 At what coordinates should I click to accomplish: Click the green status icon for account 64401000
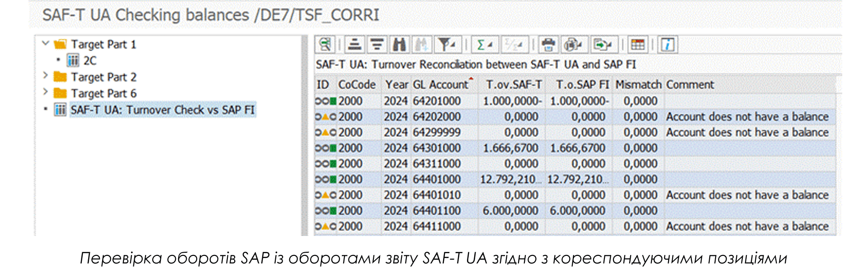[x=333, y=179]
